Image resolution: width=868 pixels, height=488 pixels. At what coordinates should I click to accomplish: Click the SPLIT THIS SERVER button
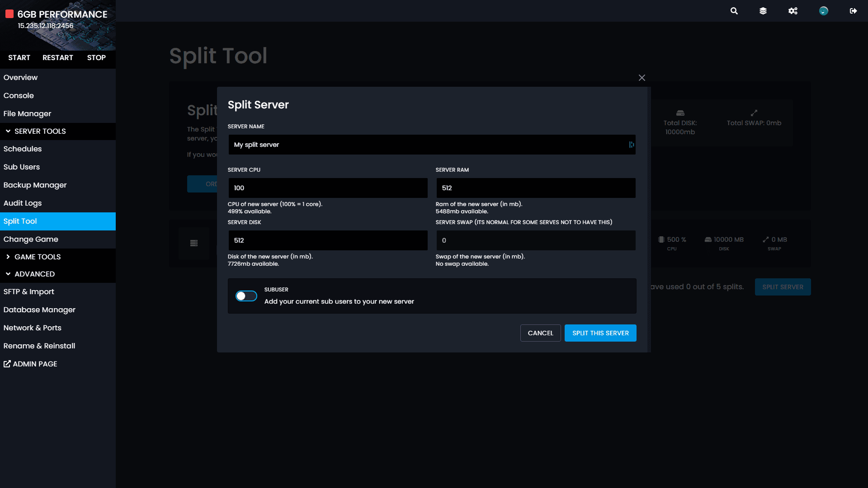pos(600,333)
